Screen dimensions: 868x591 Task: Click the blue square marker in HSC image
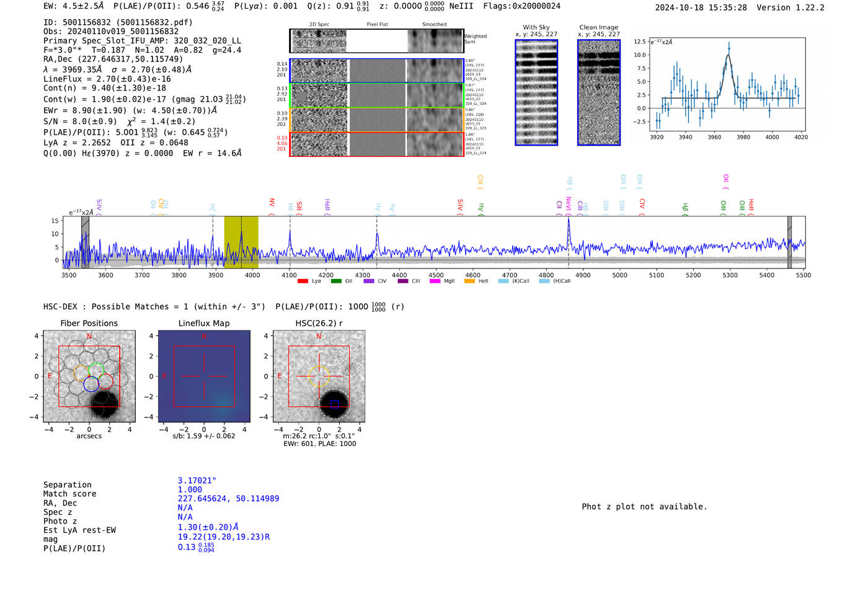[335, 404]
